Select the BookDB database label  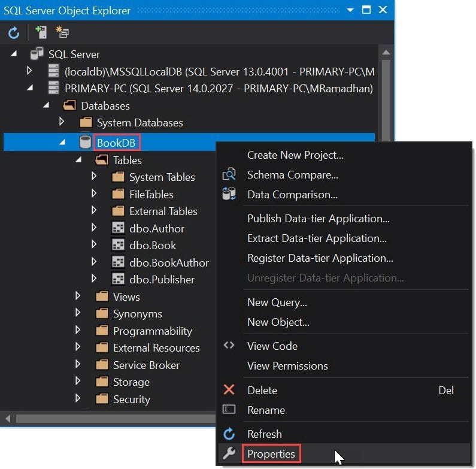[116, 143]
